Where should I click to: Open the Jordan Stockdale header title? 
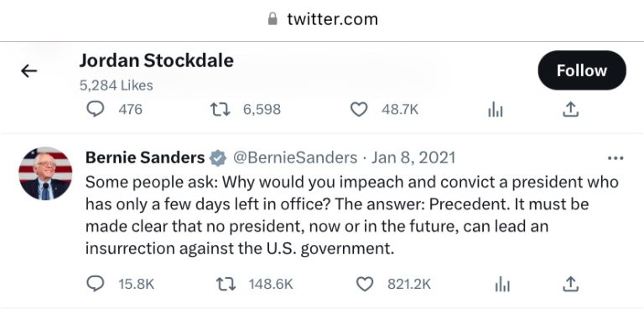[x=157, y=61]
